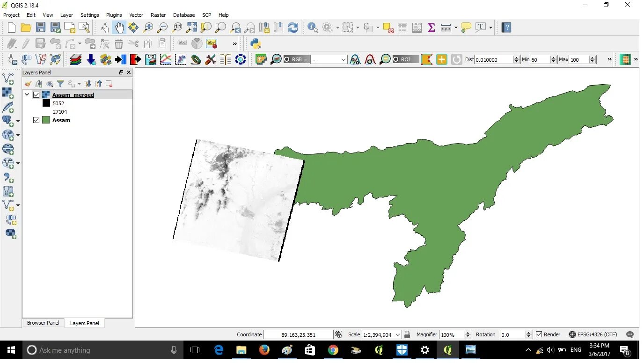The image size is (644, 363).
Task: Open SCP download images blue arrow icon
Action: click(91, 59)
